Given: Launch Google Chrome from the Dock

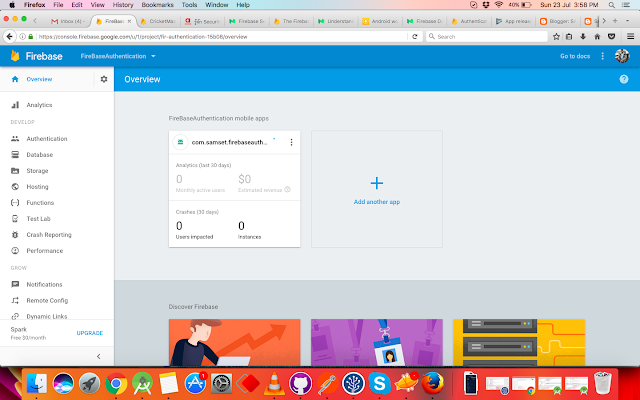Looking at the screenshot, I should pyautogui.click(x=116, y=384).
